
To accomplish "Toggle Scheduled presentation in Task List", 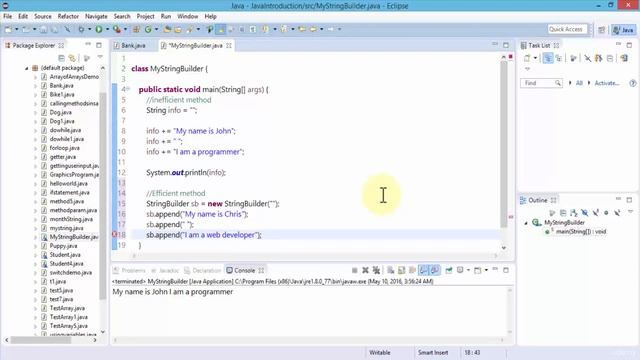I will click(x=558, y=58).
